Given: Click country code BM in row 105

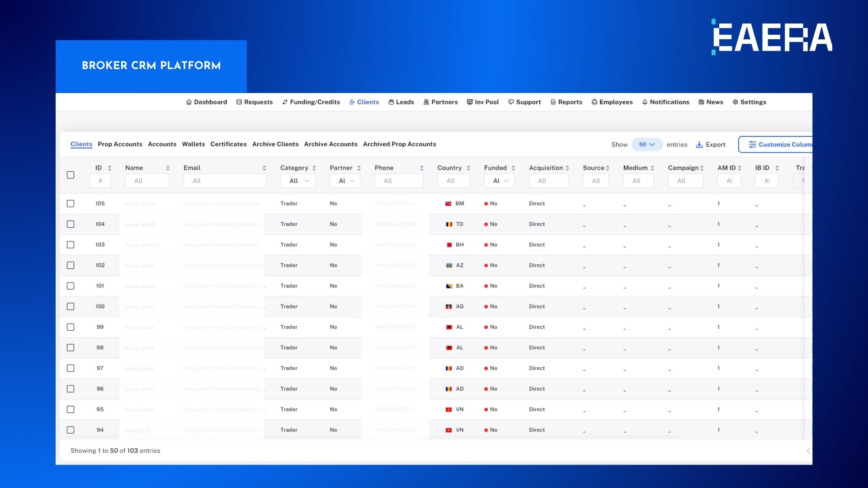Looking at the screenshot, I should click(459, 204).
